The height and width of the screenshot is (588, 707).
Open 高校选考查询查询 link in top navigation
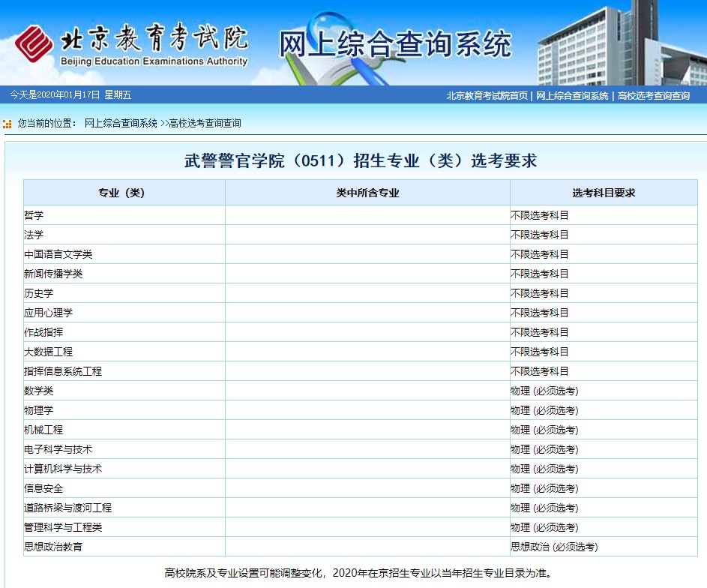click(x=654, y=95)
